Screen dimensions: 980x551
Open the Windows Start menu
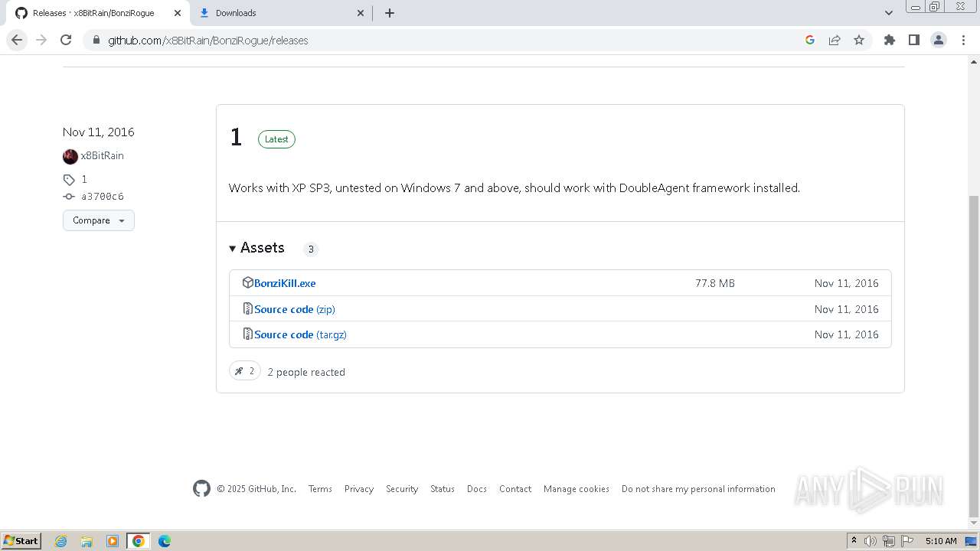coord(21,540)
